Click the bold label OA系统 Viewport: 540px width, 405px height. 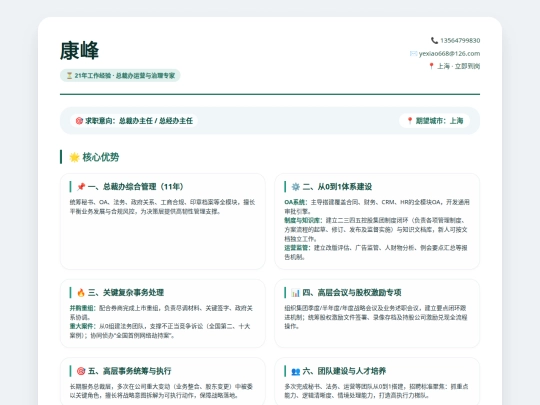pyautogui.click(x=295, y=202)
